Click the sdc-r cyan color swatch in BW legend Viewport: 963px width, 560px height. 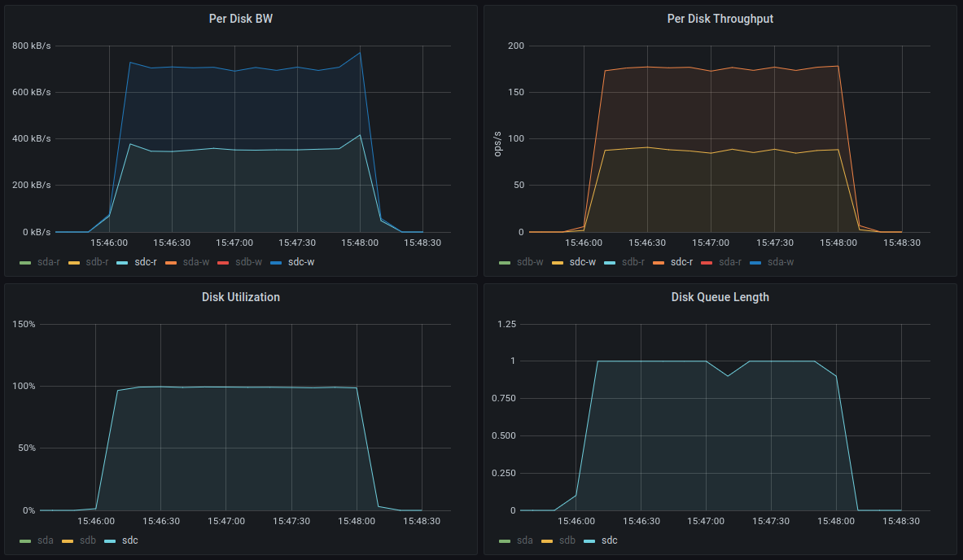click(122, 263)
